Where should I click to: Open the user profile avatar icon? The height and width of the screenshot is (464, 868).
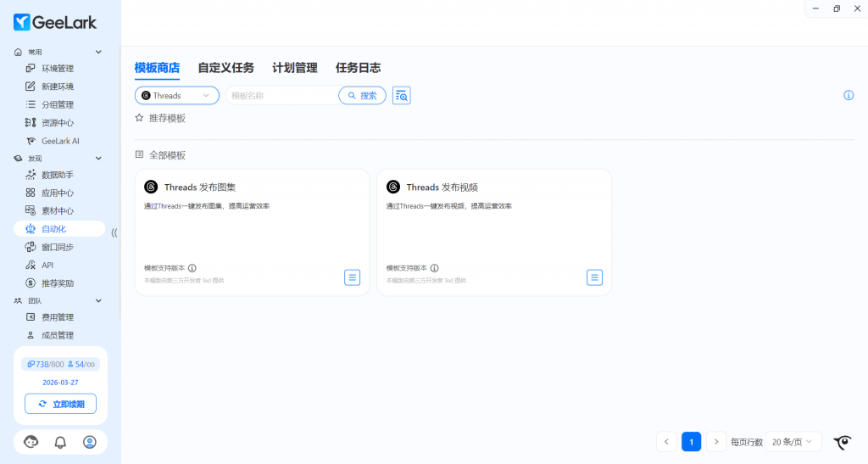click(90, 442)
